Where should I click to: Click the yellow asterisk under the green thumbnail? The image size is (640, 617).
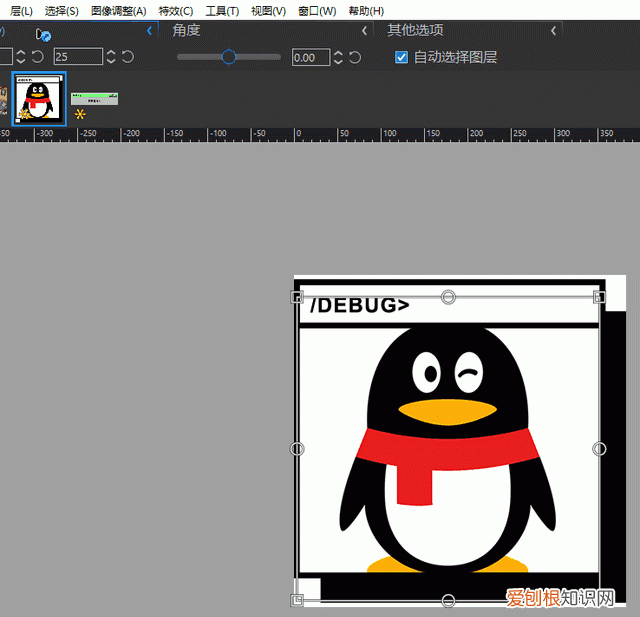(80, 114)
